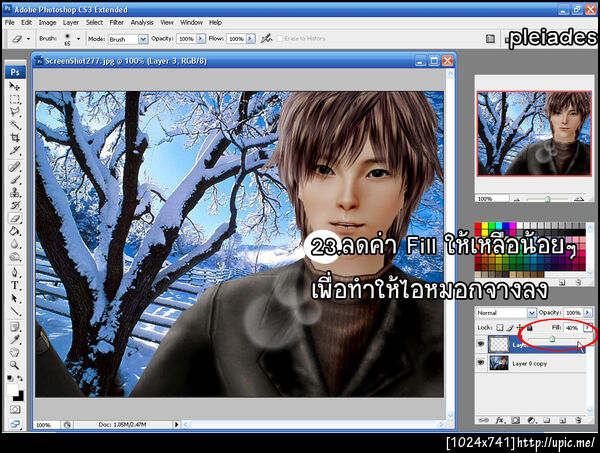The height and width of the screenshot is (453, 600).
Task: Select the Move tool
Action: click(15, 86)
